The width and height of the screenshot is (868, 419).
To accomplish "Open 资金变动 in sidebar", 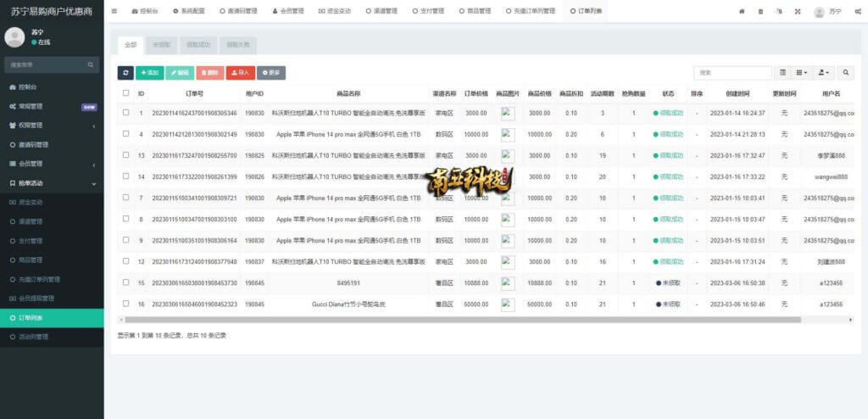I will pyautogui.click(x=30, y=203).
